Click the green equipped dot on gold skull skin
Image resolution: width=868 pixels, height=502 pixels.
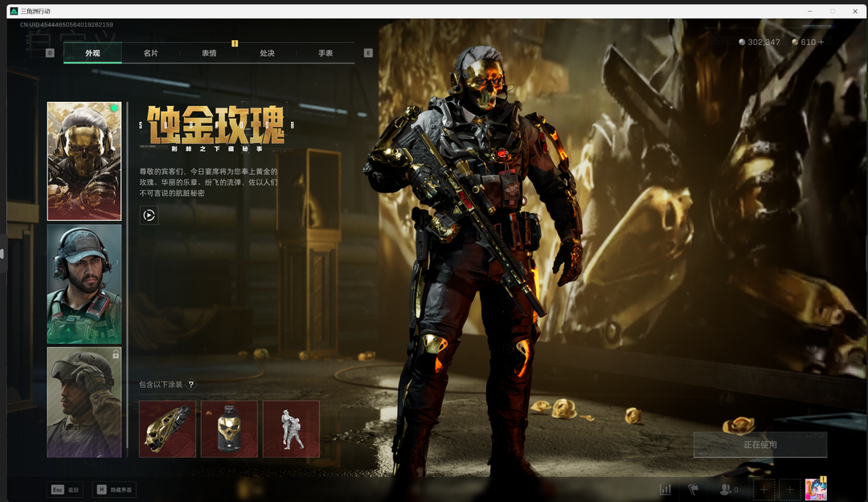tap(114, 108)
